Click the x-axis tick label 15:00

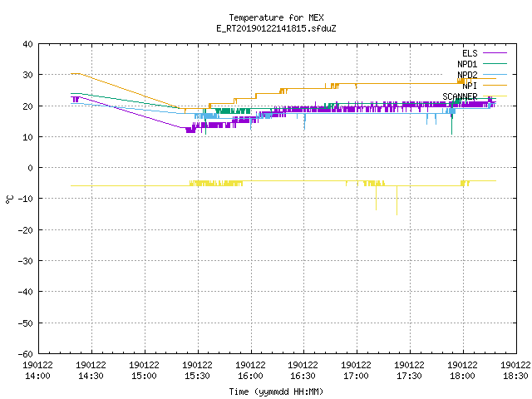click(144, 376)
